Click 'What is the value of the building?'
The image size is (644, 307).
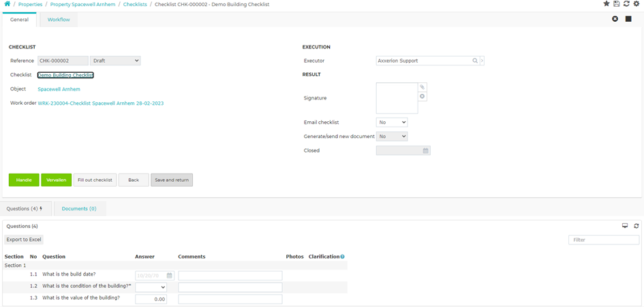(x=81, y=298)
